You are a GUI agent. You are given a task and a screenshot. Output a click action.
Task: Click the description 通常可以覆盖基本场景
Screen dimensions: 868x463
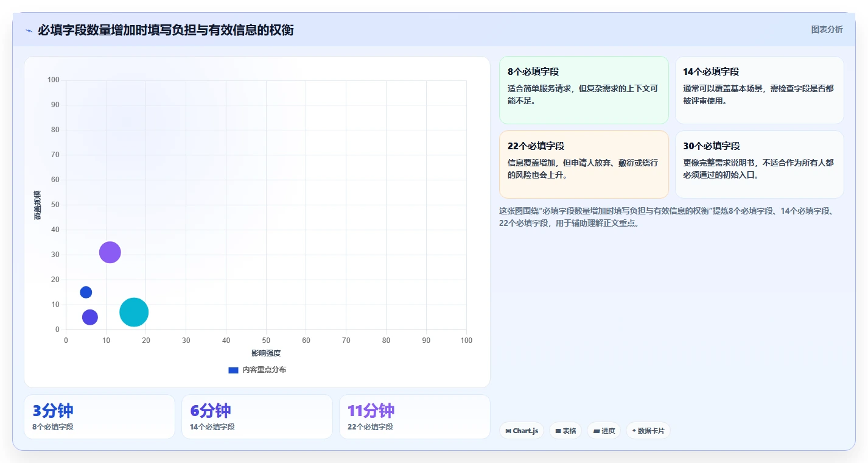[758, 94]
